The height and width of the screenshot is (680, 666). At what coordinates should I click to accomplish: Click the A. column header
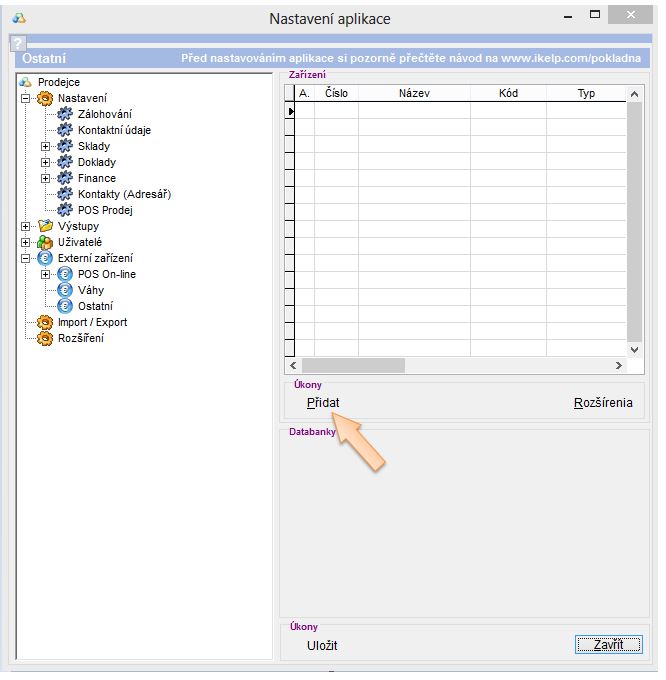click(304, 93)
